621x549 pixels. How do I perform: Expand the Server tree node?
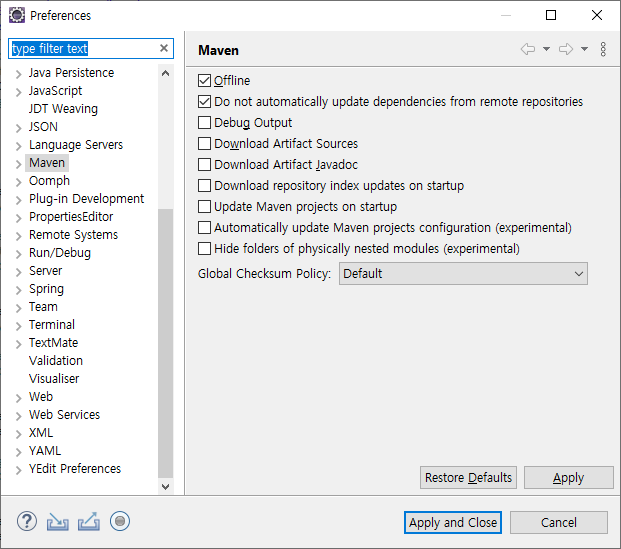(x=18, y=272)
